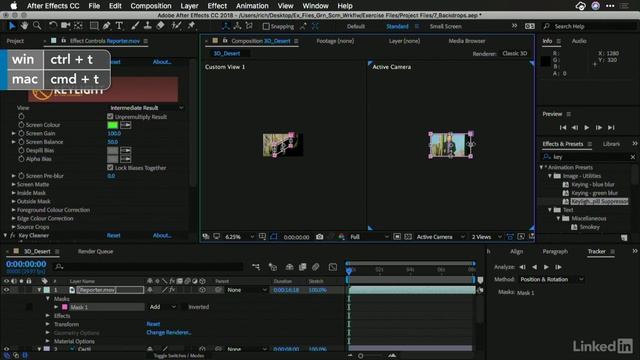Image resolution: width=640 pixels, height=360 pixels.
Task: Toggle Screen Pre-blur stopwatch
Action: point(21,176)
